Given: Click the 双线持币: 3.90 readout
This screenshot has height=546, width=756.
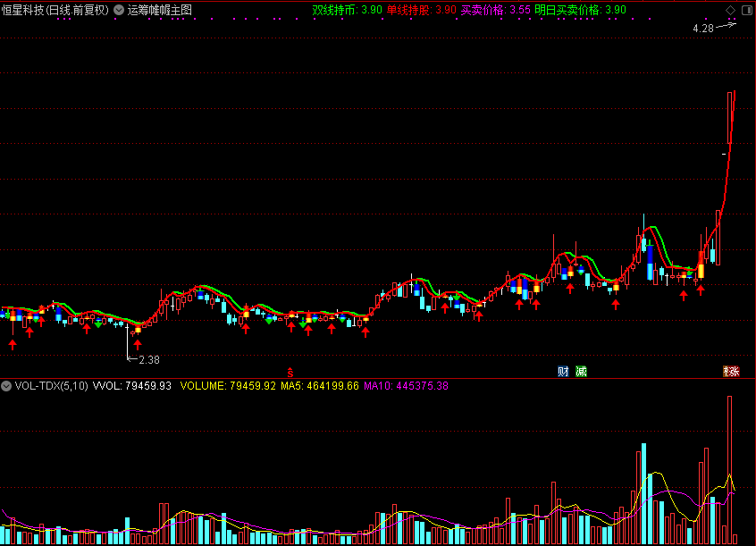Looking at the screenshot, I should pyautogui.click(x=347, y=10).
